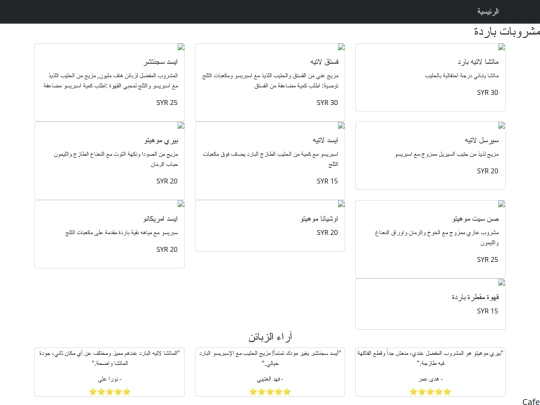Select the ايسد لاتيه title
Image resolution: width=540 pixels, height=405 pixels.
coord(325,141)
